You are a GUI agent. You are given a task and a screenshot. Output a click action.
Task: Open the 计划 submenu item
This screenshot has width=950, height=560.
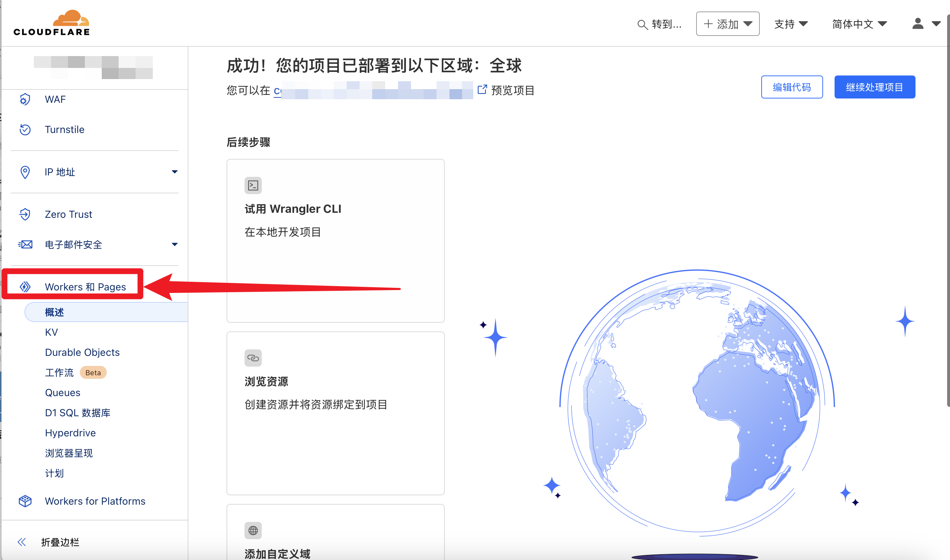(54, 473)
